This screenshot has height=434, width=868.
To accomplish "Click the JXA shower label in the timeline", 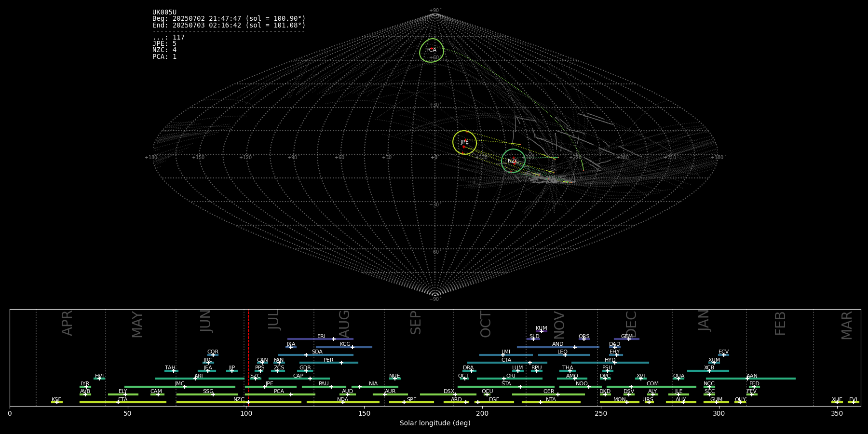I will pos(291,344).
